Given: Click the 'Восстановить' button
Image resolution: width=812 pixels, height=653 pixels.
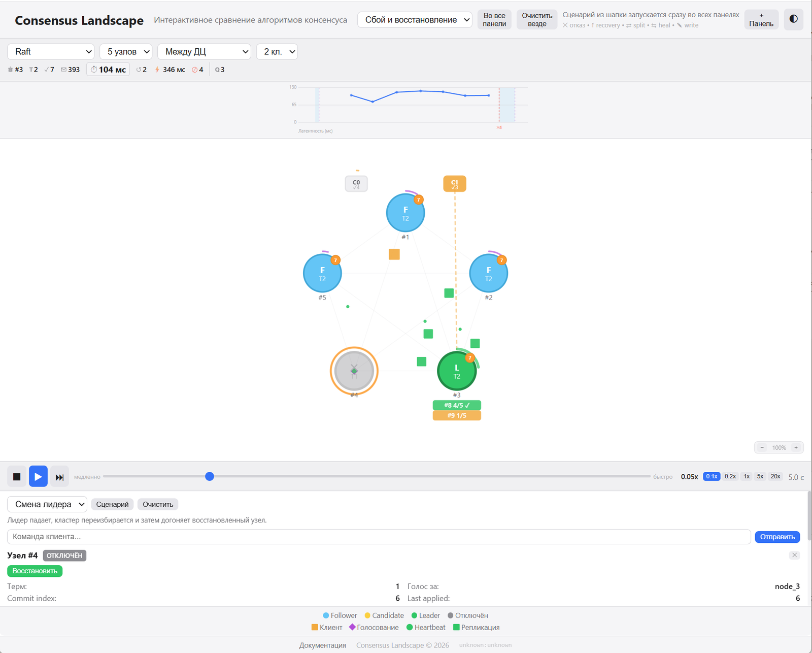Looking at the screenshot, I should point(35,571).
